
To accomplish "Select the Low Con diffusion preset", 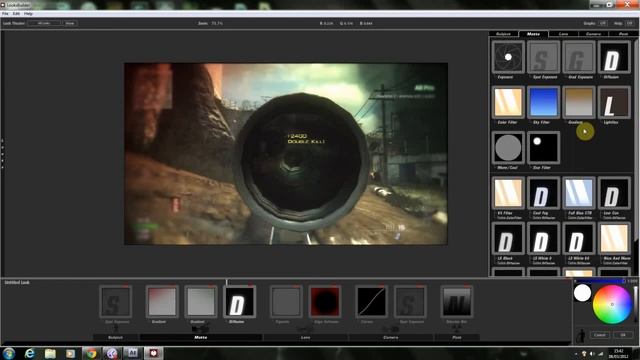I will (614, 193).
